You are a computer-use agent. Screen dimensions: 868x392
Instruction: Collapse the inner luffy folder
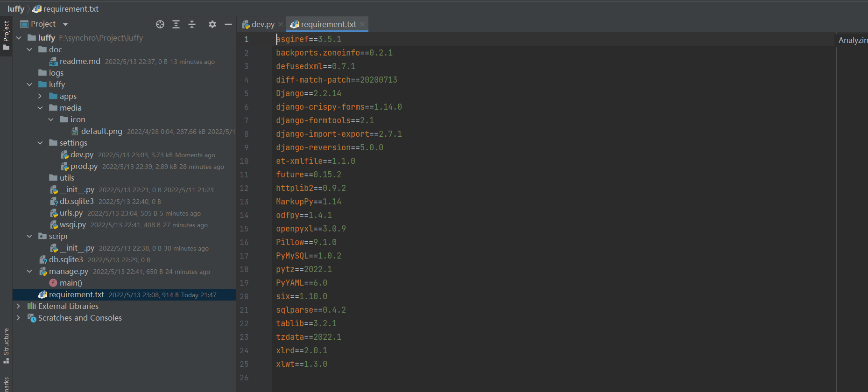coord(29,84)
